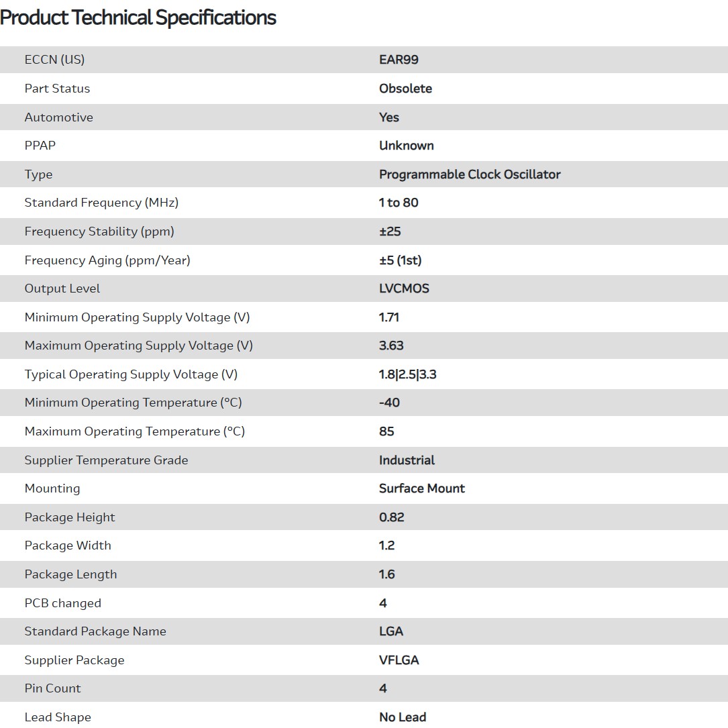
Task: Click the Frequency Aging (ppm/Year) label
Action: [107, 260]
